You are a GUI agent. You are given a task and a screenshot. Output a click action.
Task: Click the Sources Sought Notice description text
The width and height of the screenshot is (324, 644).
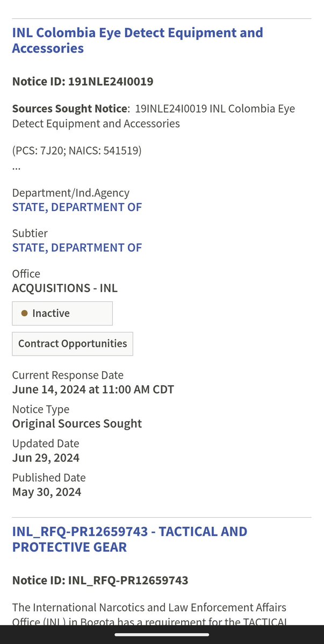click(154, 116)
